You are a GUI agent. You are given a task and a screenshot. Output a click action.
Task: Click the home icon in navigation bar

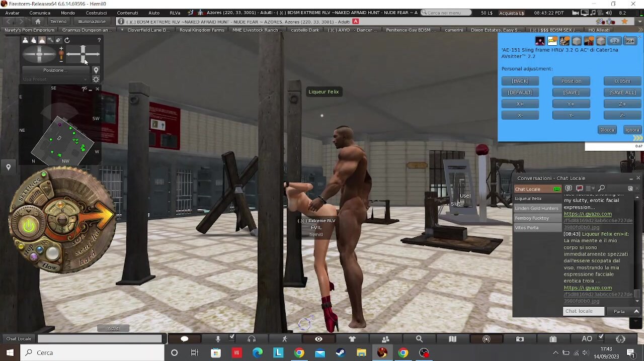(x=38, y=22)
